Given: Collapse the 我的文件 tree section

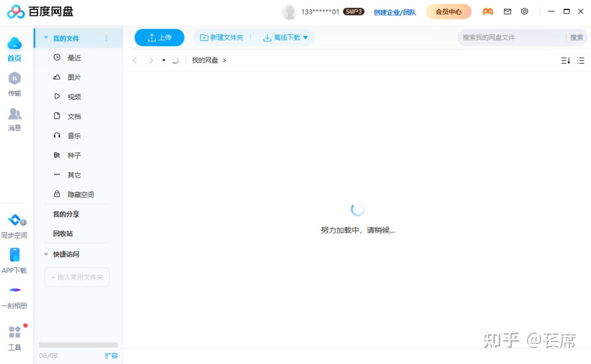Looking at the screenshot, I should (46, 38).
